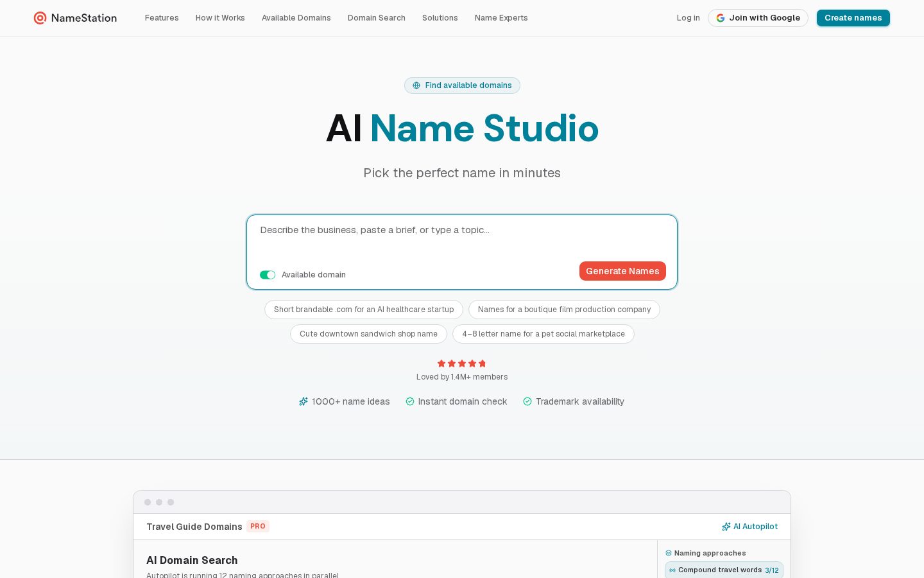Go to How it Works
The image size is (924, 578).
[220, 18]
